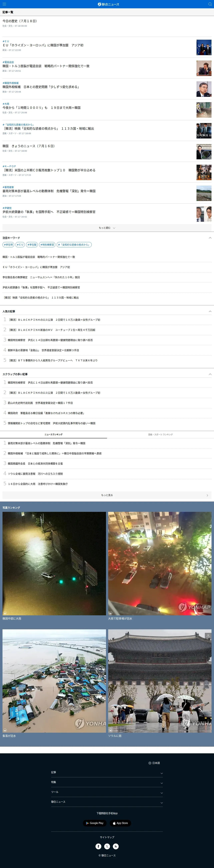214x868 pixels.
Task: Open 朝鮮半島の景勝地「金剛山」 article
Action: [x=43, y=350]
